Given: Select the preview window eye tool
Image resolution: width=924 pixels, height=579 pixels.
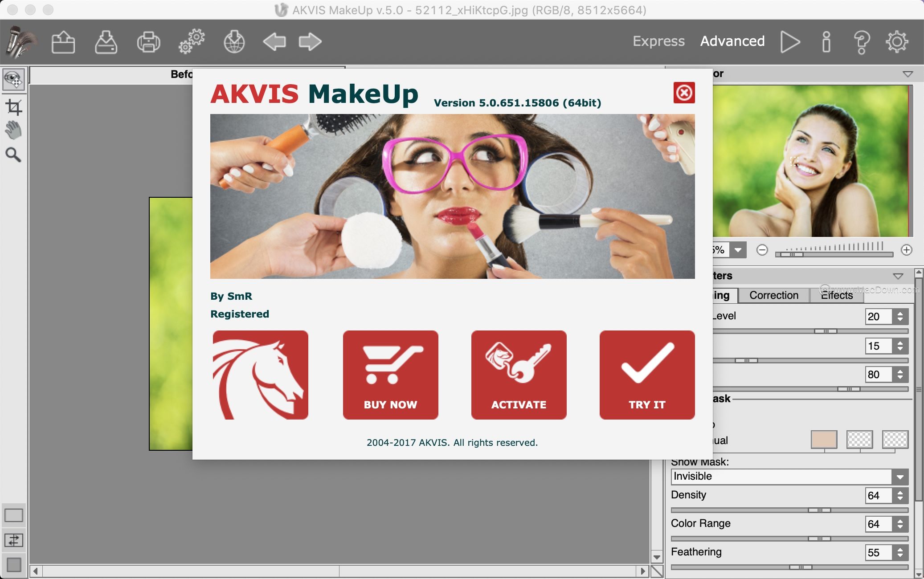Looking at the screenshot, I should click(14, 79).
